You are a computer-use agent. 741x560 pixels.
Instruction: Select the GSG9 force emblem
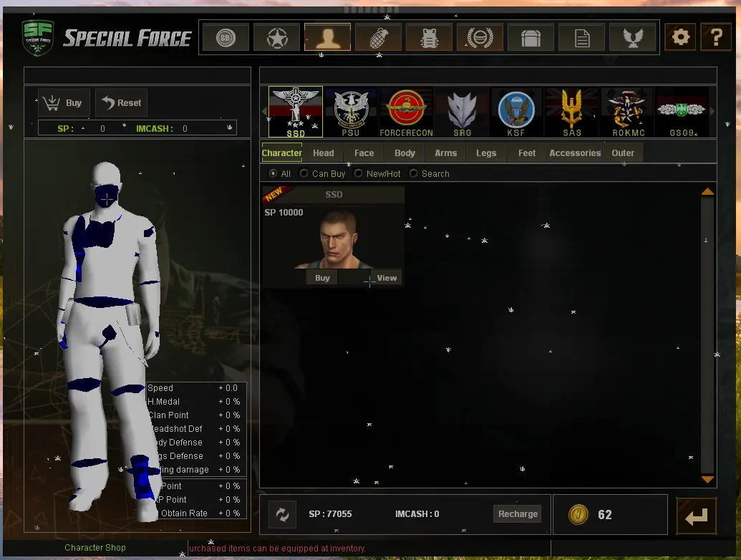point(682,112)
